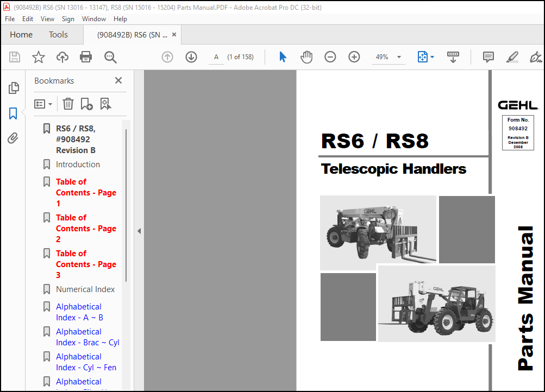Select the Highlight text pen tool
The height and width of the screenshot is (392, 545).
pyautogui.click(x=512, y=57)
